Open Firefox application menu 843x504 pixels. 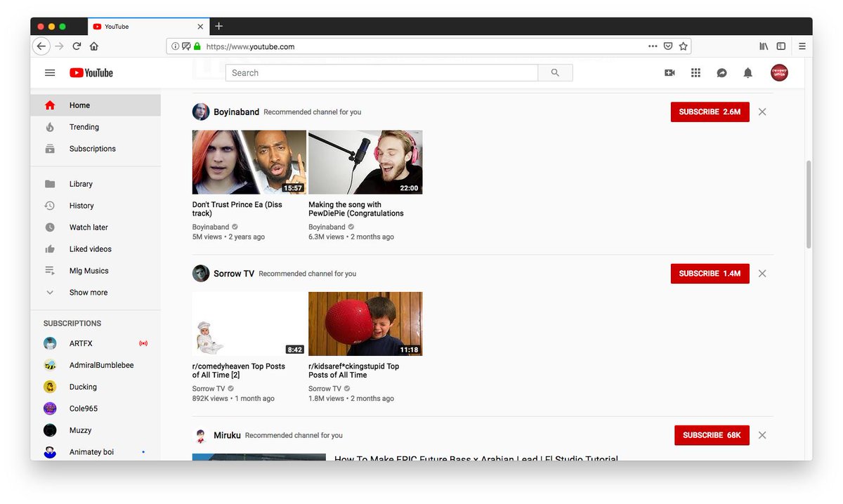(x=802, y=46)
